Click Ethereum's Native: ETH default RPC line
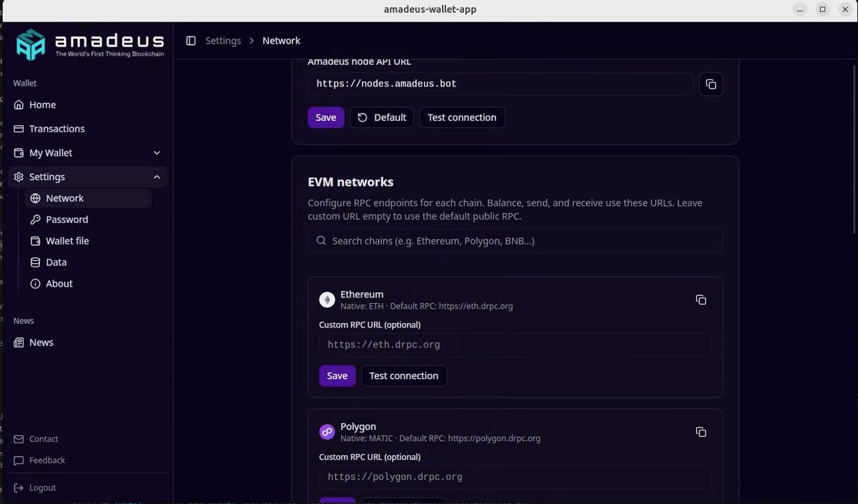Viewport: 858px width, 504px height. (x=427, y=306)
